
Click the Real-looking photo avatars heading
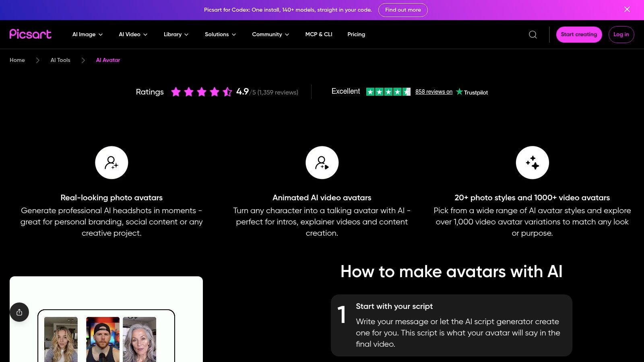pos(111,197)
